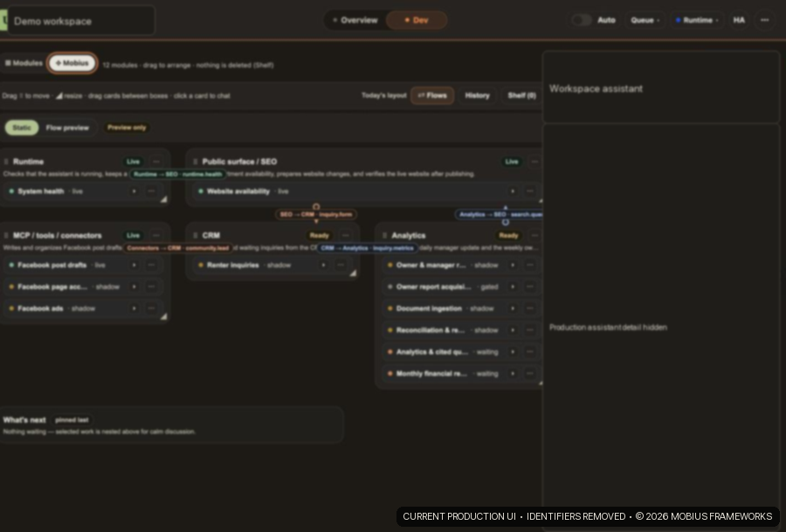This screenshot has width=786, height=532.
Task: Open the Shelf (0) view
Action: click(521, 95)
